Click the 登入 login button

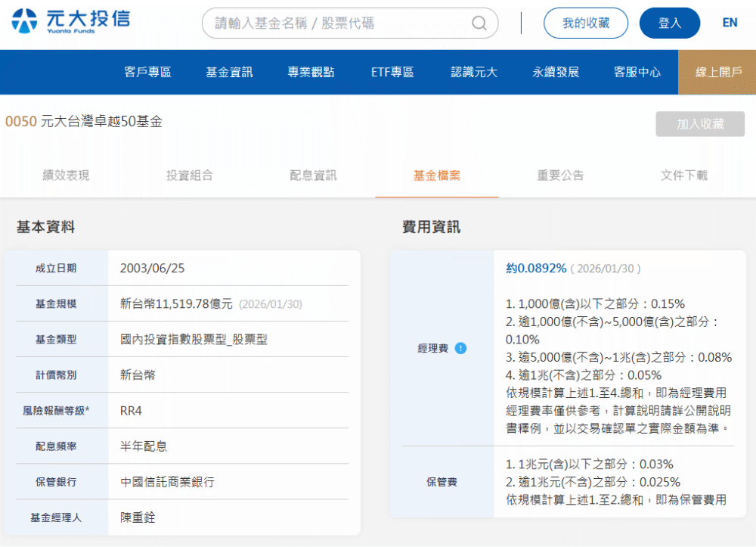tap(669, 23)
